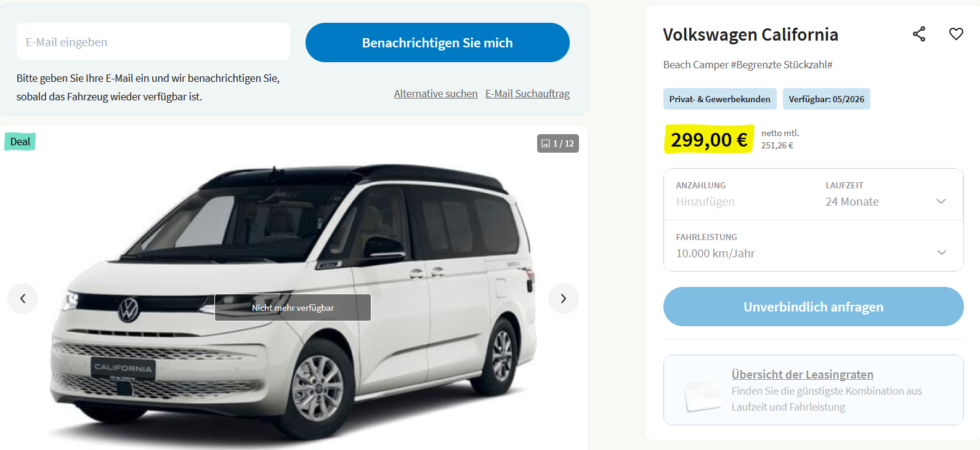Click the Privat- & Gewerbekunden tag
980x450 pixels.
pos(719,99)
